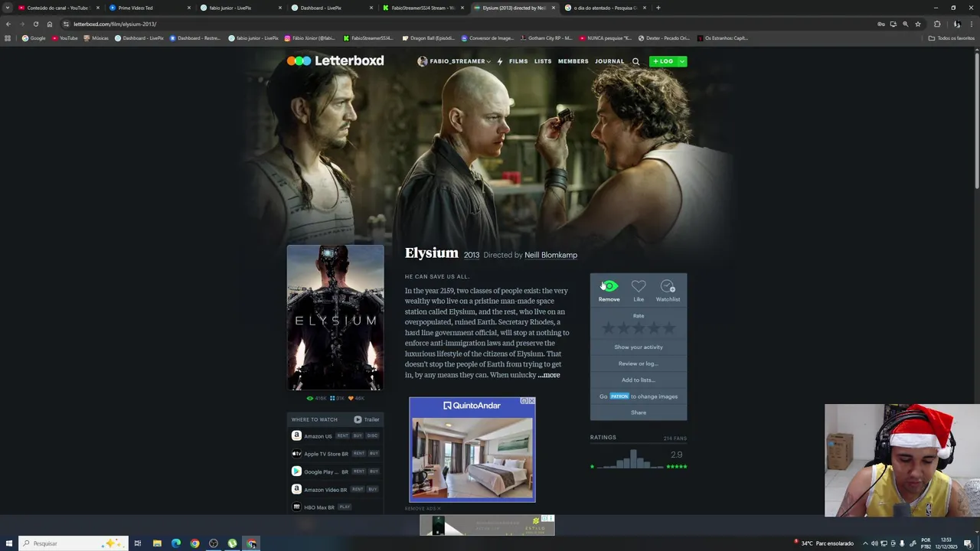
Task: Expand the LOG button dropdown arrow
Action: pyautogui.click(x=682, y=61)
